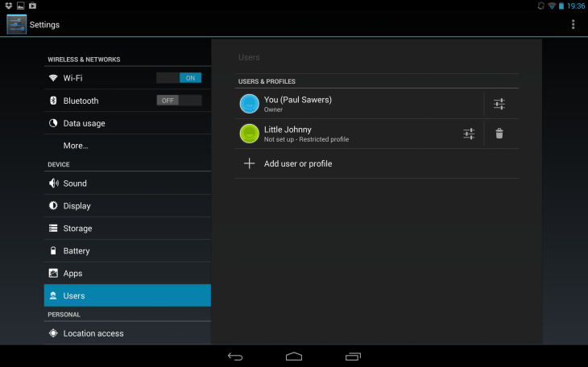Image resolution: width=588 pixels, height=367 pixels.
Task: Open Wi-Fi settings row
Action: pyautogui.click(x=127, y=78)
